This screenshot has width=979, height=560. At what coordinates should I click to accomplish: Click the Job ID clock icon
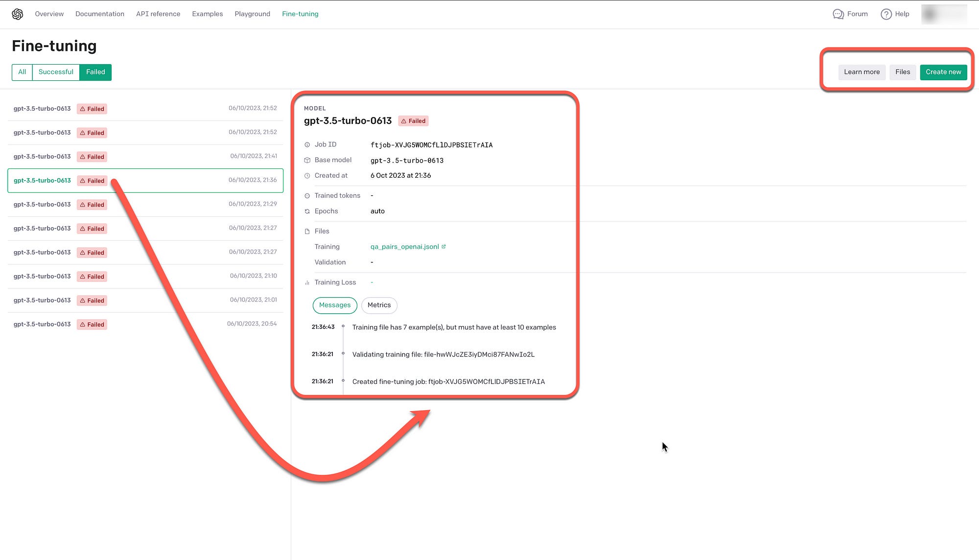click(307, 145)
